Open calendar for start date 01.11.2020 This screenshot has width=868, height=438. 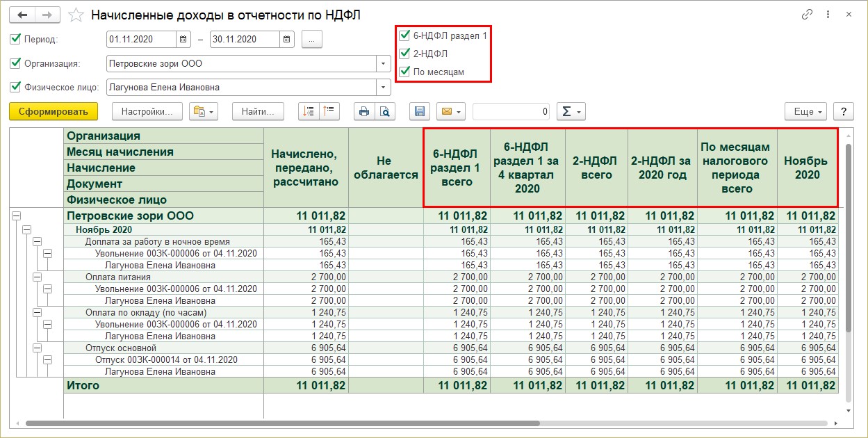tap(183, 40)
